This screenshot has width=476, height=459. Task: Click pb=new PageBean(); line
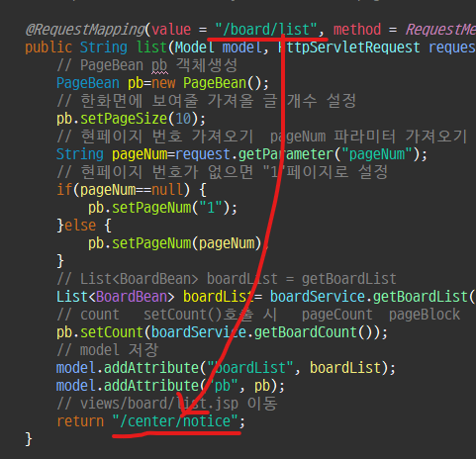[x=162, y=83]
